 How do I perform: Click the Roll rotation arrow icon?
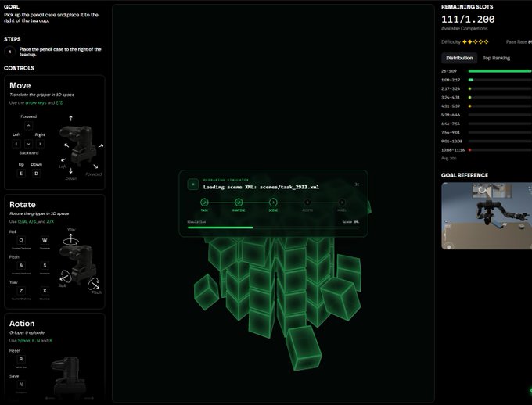(x=66, y=277)
